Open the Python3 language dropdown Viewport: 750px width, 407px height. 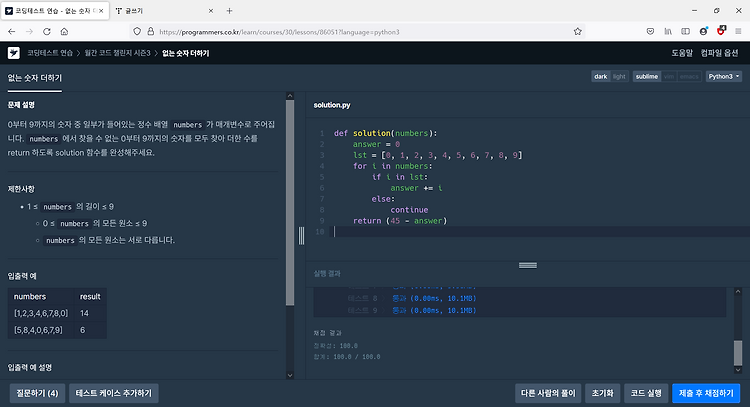pyautogui.click(x=724, y=77)
